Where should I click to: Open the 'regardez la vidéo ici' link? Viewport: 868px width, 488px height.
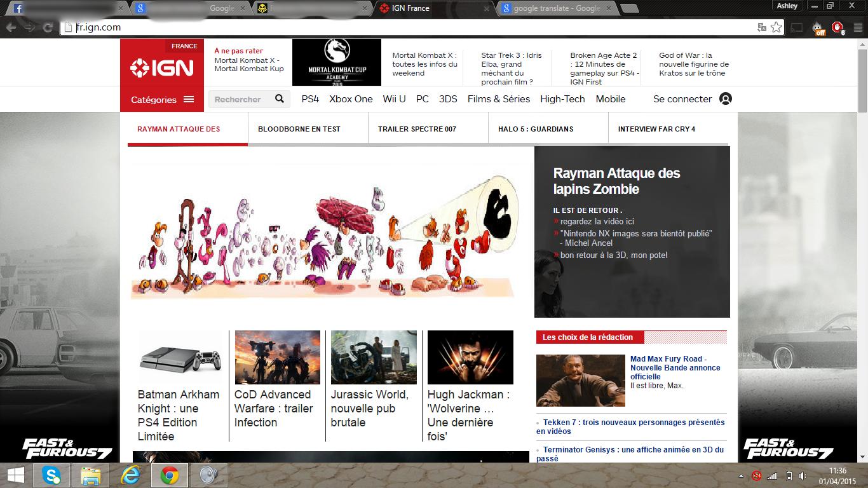[597, 221]
